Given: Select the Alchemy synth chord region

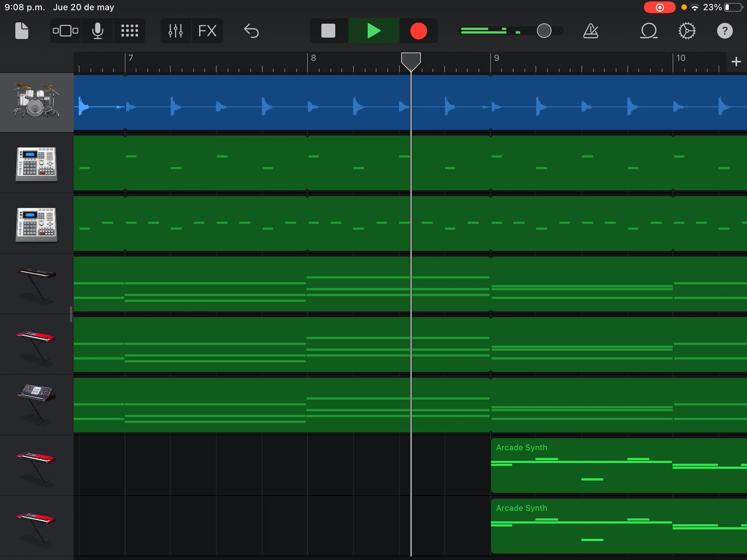Looking at the screenshot, I should pyautogui.click(x=410, y=405).
